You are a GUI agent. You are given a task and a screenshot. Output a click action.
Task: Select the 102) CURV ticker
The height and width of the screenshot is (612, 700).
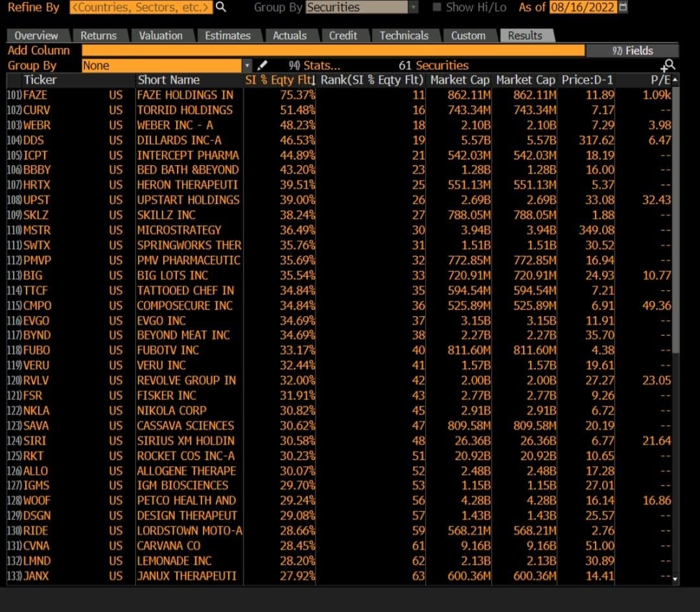point(36,110)
